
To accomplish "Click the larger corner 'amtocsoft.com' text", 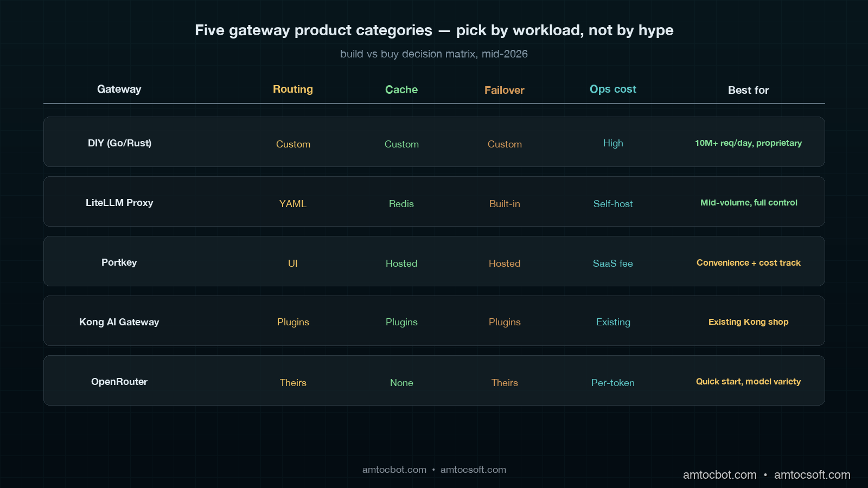I will pyautogui.click(x=812, y=475).
